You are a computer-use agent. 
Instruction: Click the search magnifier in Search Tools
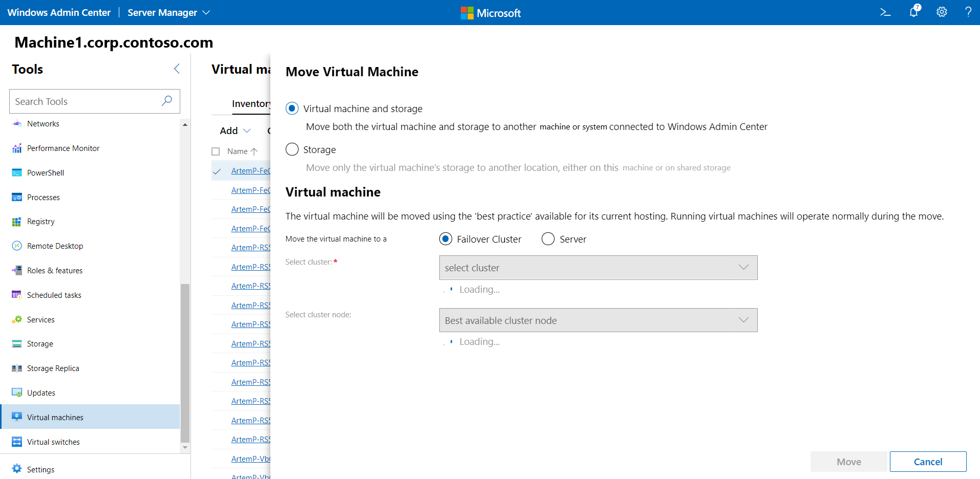(x=166, y=101)
